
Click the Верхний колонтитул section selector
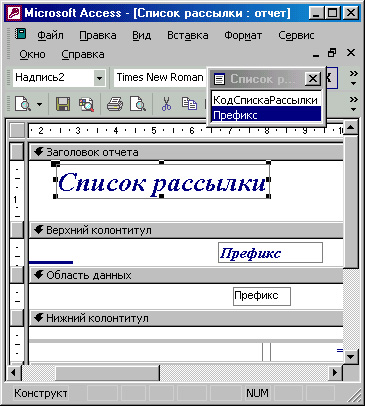tap(16, 230)
